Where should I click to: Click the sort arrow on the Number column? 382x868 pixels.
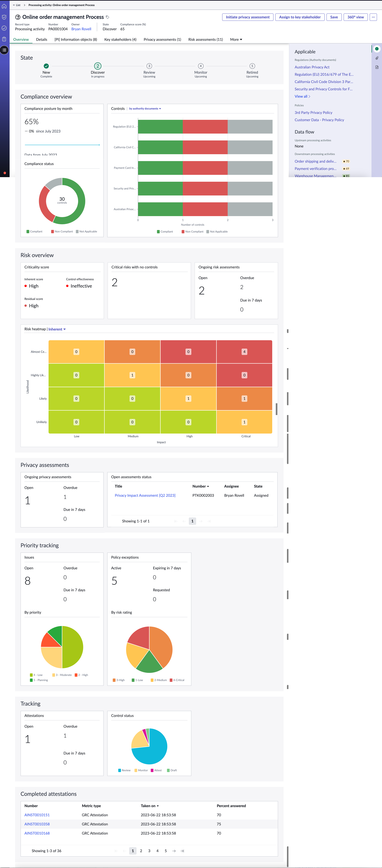[x=208, y=486]
